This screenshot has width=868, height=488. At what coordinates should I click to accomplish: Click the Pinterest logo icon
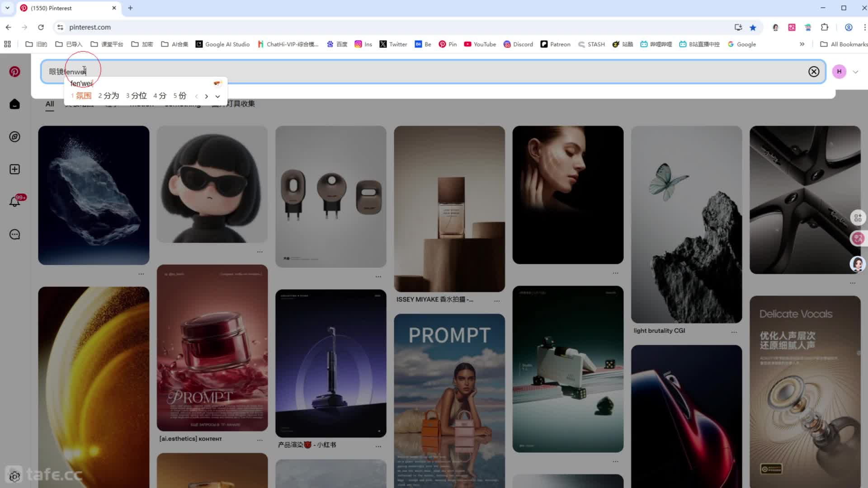tap(14, 72)
